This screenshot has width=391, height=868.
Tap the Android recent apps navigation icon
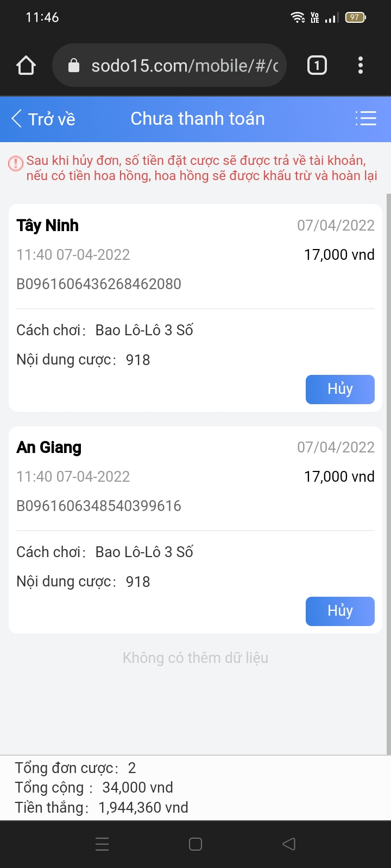point(102,844)
